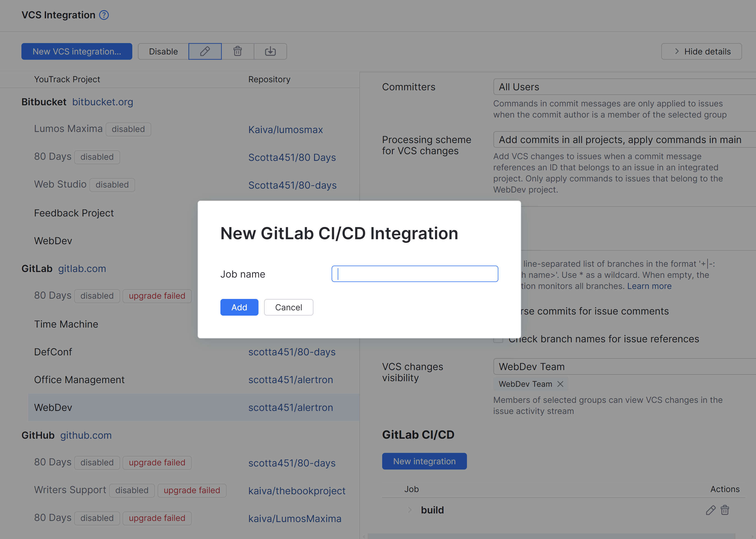Enable checking branch names for issue references
Image resolution: width=756 pixels, height=539 pixels.
(x=498, y=339)
